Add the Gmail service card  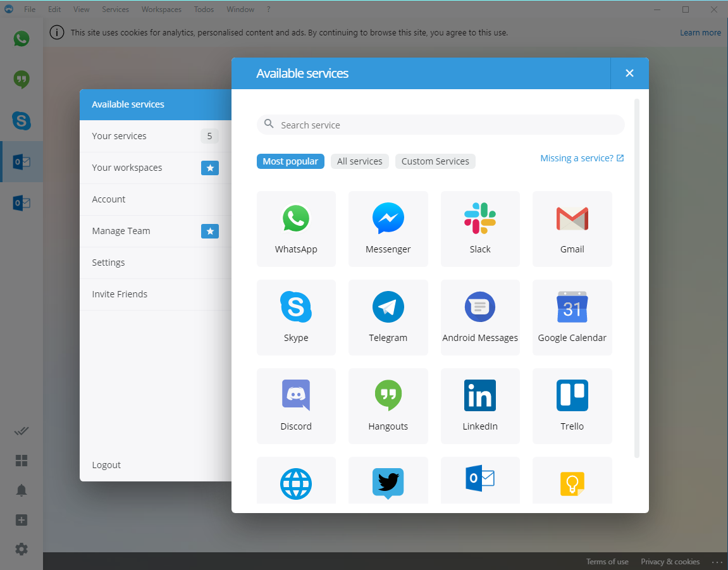click(572, 229)
